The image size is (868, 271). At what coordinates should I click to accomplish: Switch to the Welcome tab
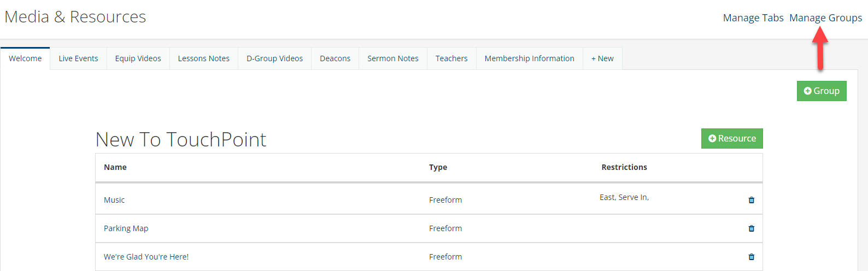[25, 58]
